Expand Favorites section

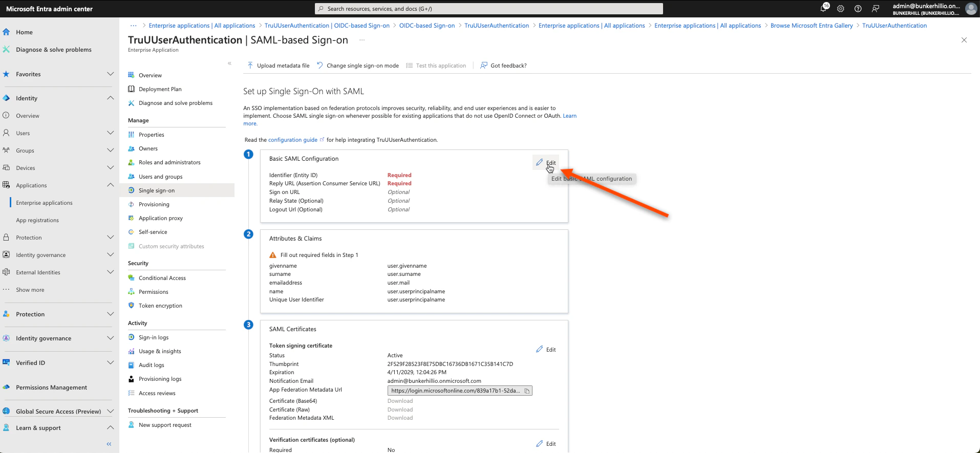110,74
